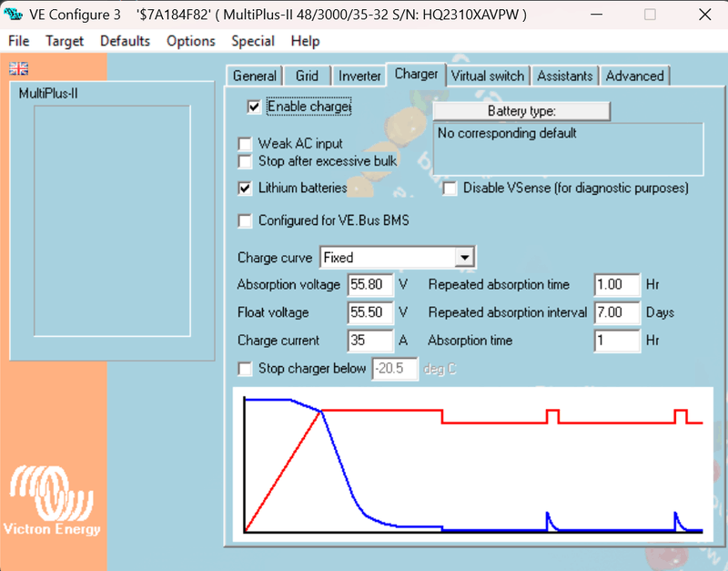Switch to the Inverter tab
This screenshot has height=571, width=728.
click(x=359, y=76)
